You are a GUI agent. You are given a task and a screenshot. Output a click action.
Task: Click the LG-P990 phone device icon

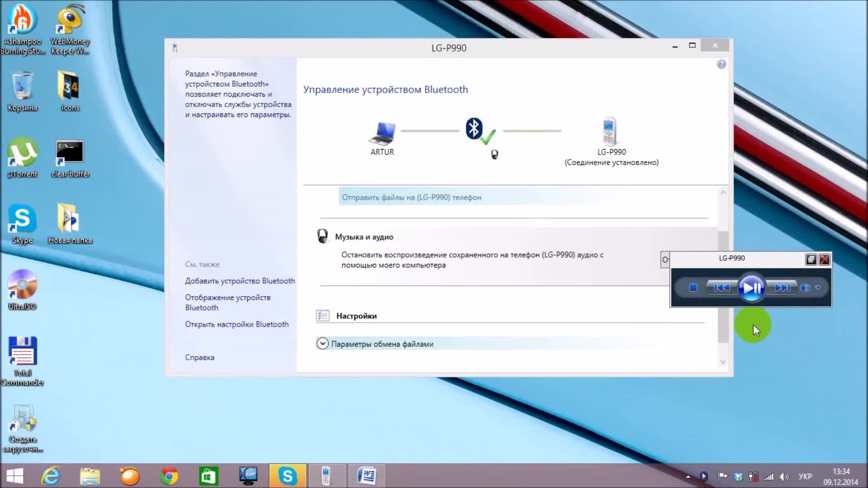[610, 131]
